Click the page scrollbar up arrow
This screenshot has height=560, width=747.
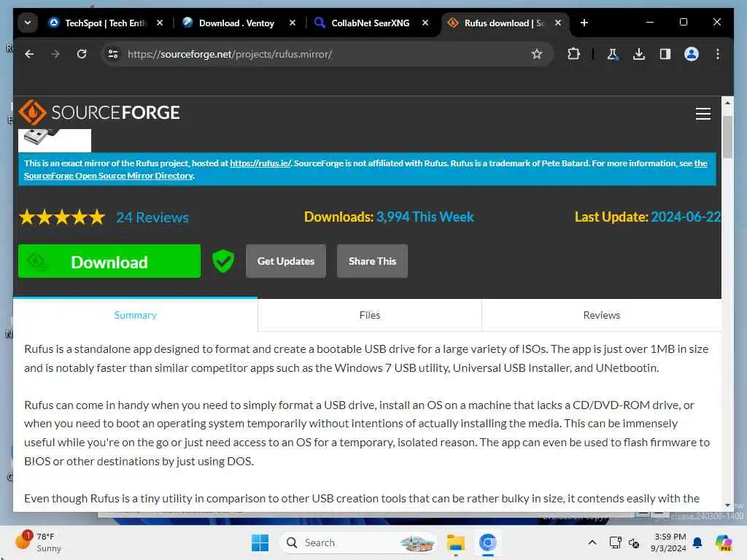click(x=727, y=102)
